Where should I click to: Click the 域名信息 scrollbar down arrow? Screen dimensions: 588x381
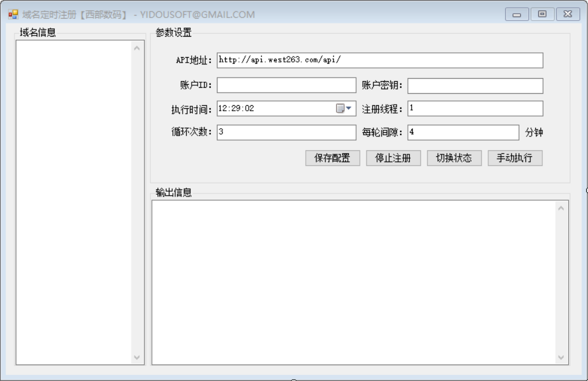(x=137, y=358)
